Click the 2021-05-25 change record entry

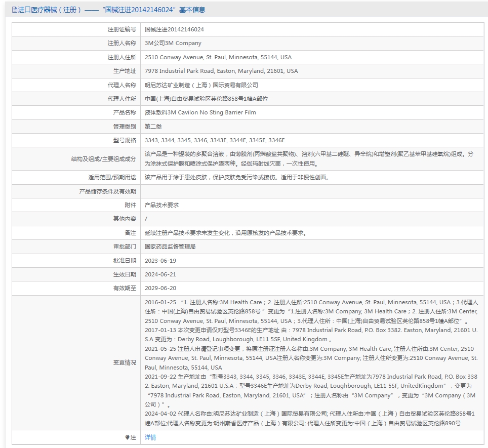pos(311,358)
